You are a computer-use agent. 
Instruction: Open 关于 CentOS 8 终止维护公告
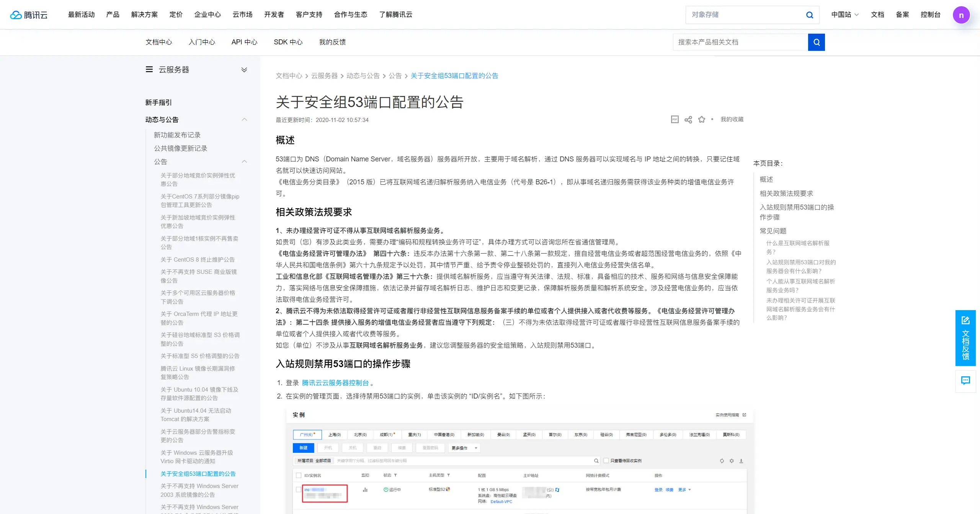coord(198,260)
